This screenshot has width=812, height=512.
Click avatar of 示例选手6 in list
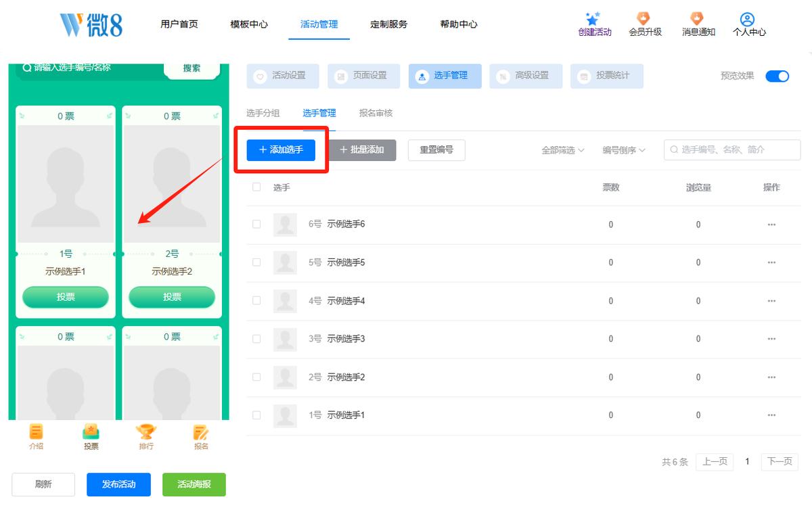tap(285, 225)
